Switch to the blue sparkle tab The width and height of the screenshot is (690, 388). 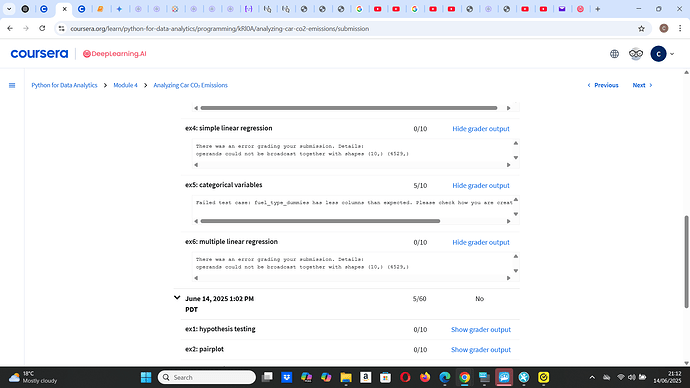click(x=119, y=9)
